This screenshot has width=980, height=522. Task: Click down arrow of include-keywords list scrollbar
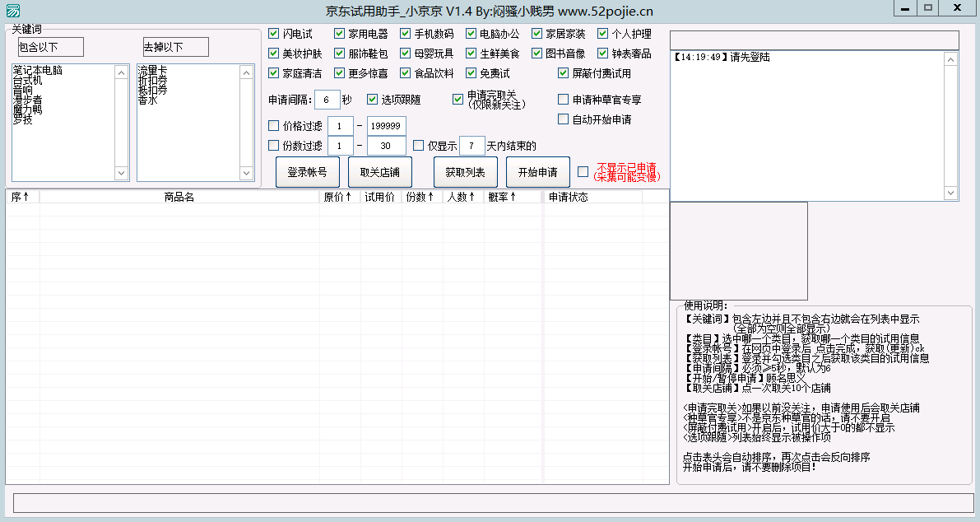[121, 173]
